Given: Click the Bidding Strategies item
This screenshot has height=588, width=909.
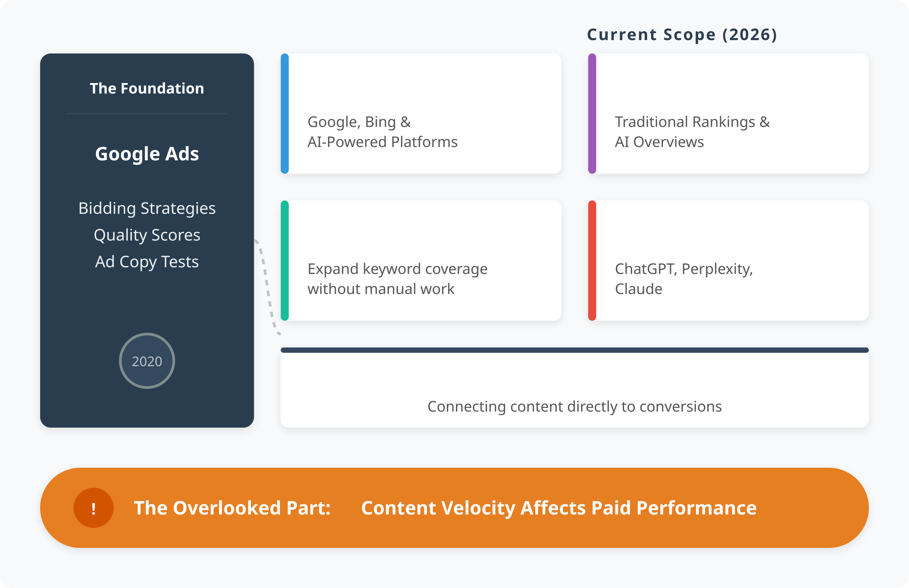Looking at the screenshot, I should click(147, 209).
